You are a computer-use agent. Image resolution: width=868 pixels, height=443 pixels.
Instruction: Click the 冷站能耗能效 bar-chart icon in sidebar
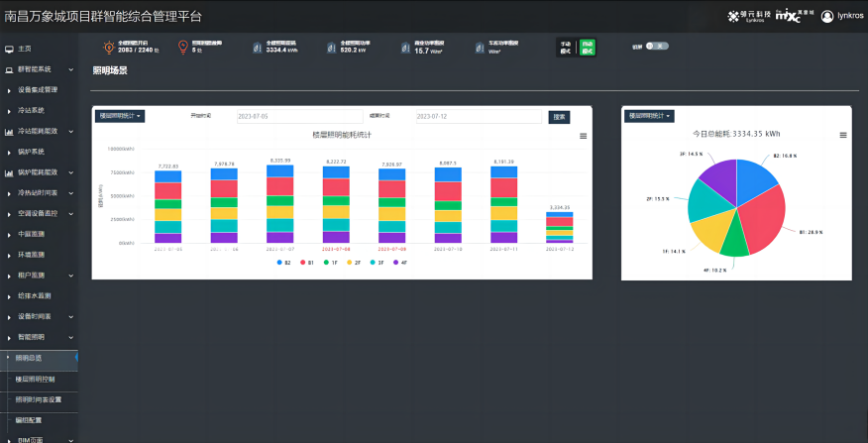10,131
